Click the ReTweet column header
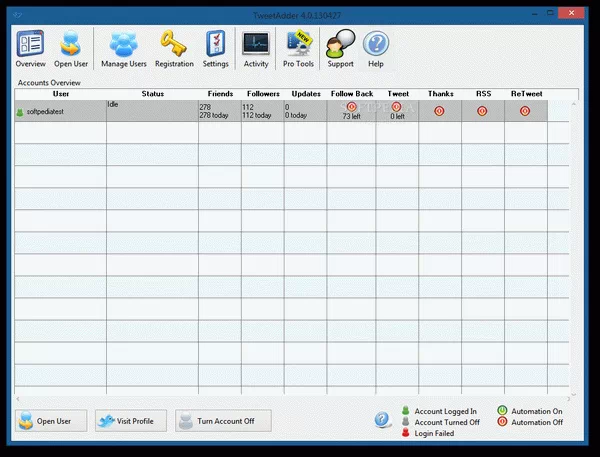This screenshot has height=457, width=600. 526,94
